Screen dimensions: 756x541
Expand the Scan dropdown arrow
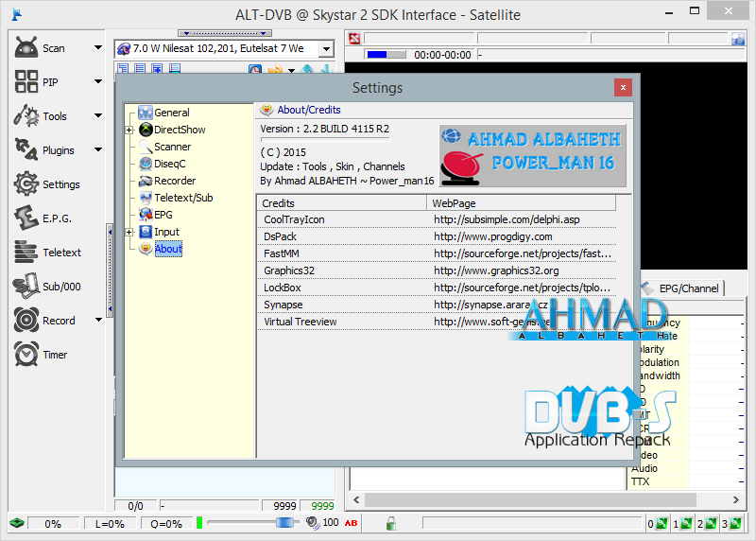pyautogui.click(x=98, y=47)
